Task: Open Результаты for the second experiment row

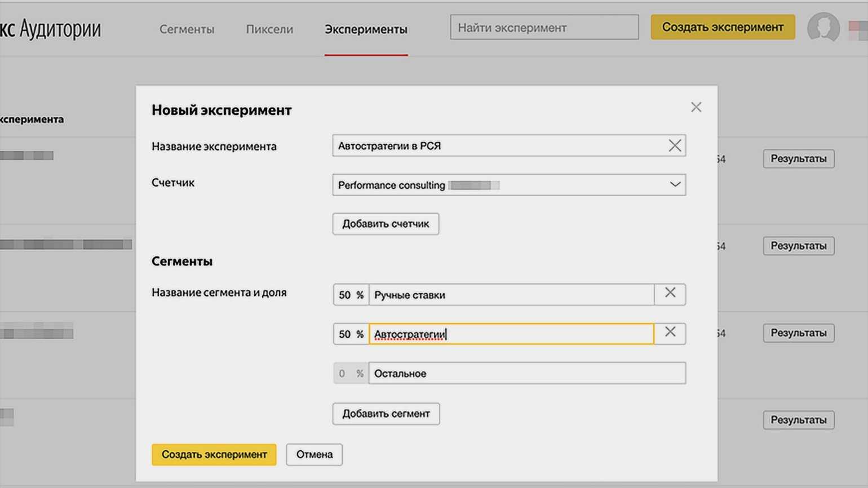Action: click(x=799, y=246)
